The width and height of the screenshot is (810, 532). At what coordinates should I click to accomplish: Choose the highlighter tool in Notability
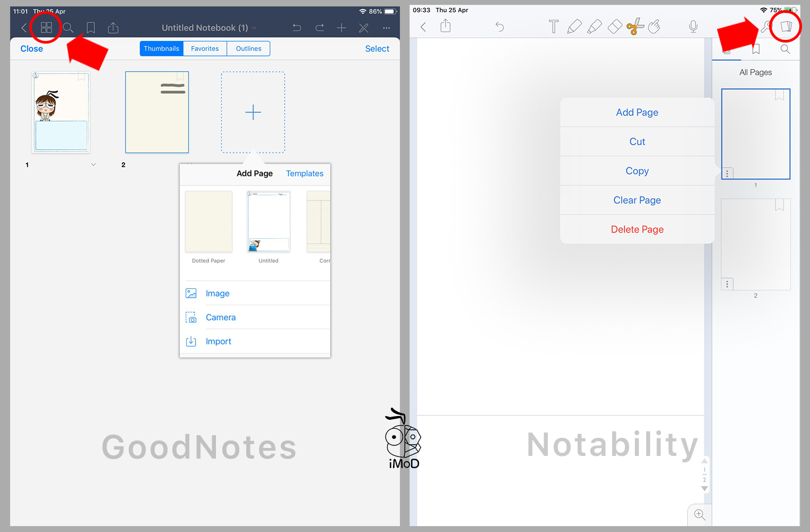(595, 27)
